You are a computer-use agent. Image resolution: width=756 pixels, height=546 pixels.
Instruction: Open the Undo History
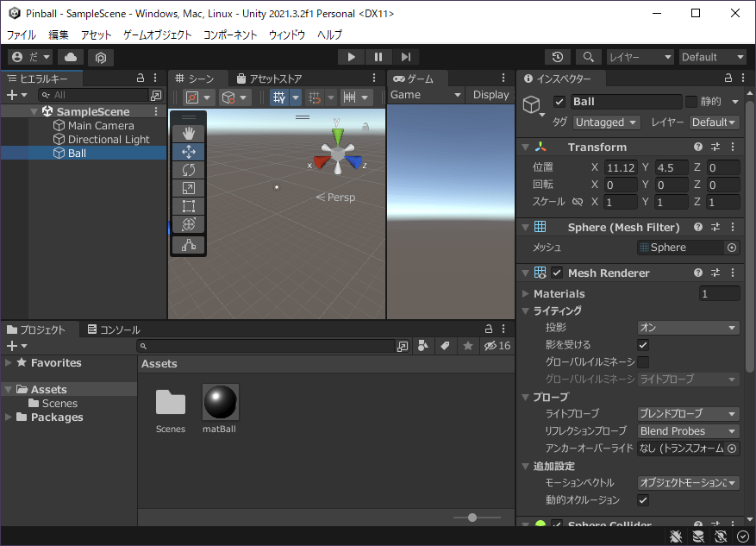click(558, 58)
